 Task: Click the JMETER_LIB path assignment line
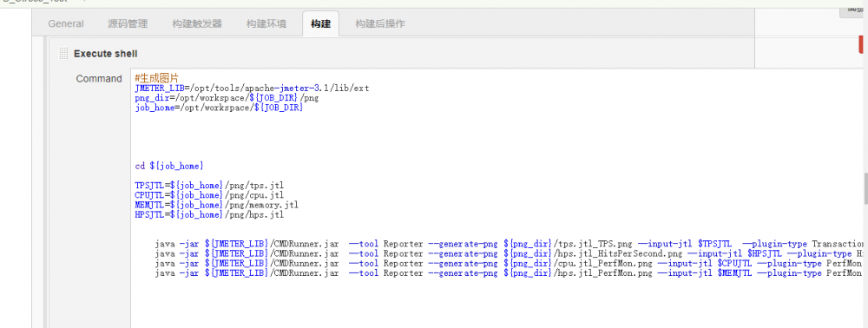[252, 88]
